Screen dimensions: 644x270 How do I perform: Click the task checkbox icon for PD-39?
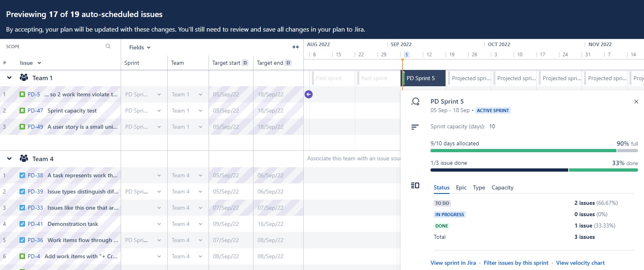(x=22, y=191)
